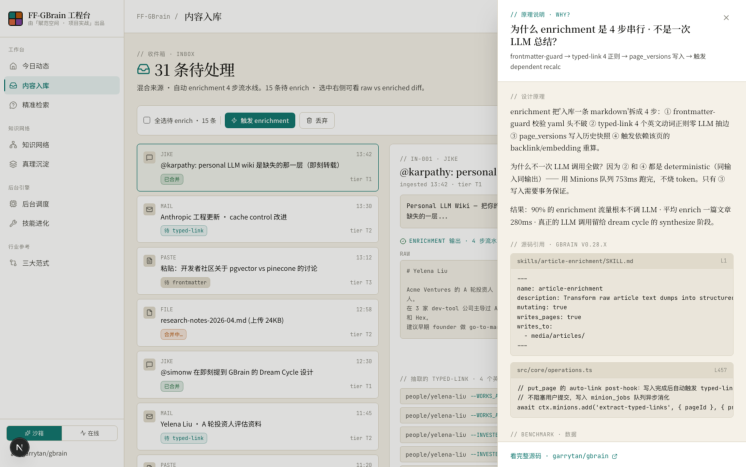Select the 内容入库 inbox sidebar item
Screen dimensions: 746x467
(x=62, y=86)
